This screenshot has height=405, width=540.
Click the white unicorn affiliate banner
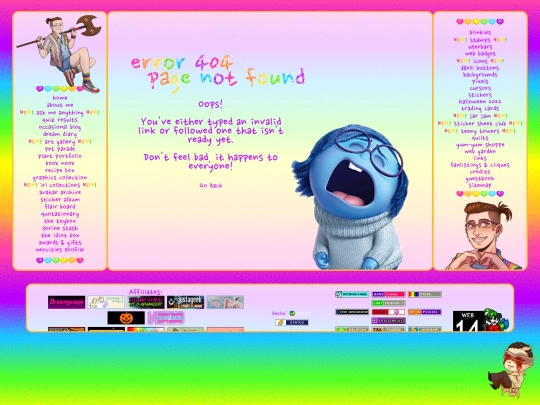tap(106, 302)
